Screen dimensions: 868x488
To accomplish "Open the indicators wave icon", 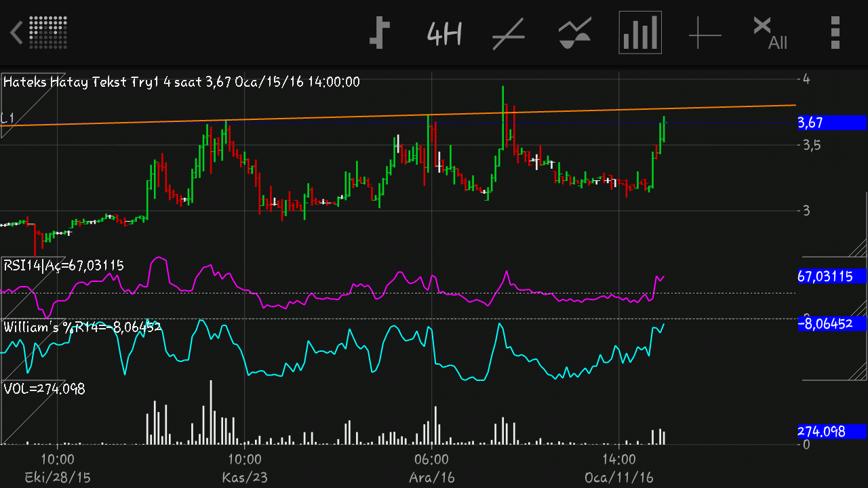I will [x=574, y=33].
